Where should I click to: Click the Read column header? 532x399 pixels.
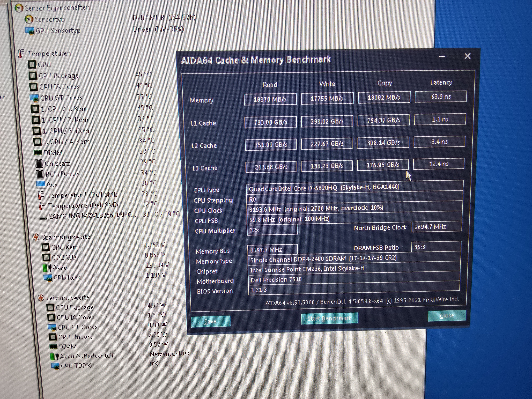pos(270,85)
